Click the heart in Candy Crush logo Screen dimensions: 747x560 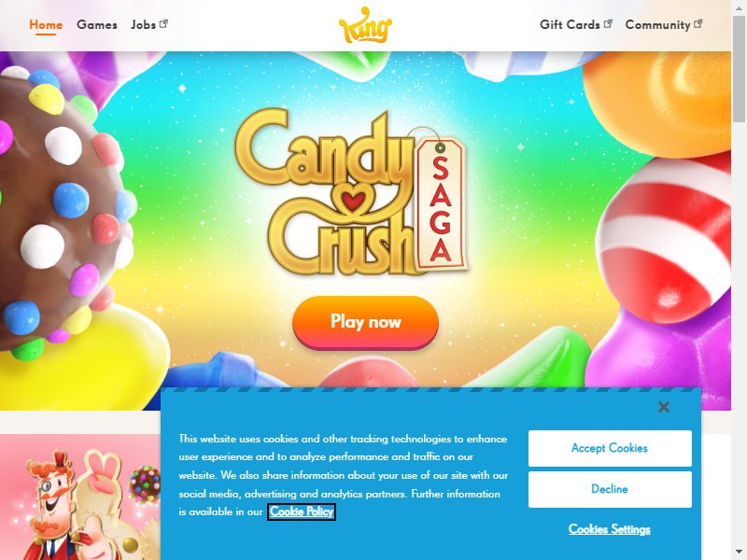[353, 200]
